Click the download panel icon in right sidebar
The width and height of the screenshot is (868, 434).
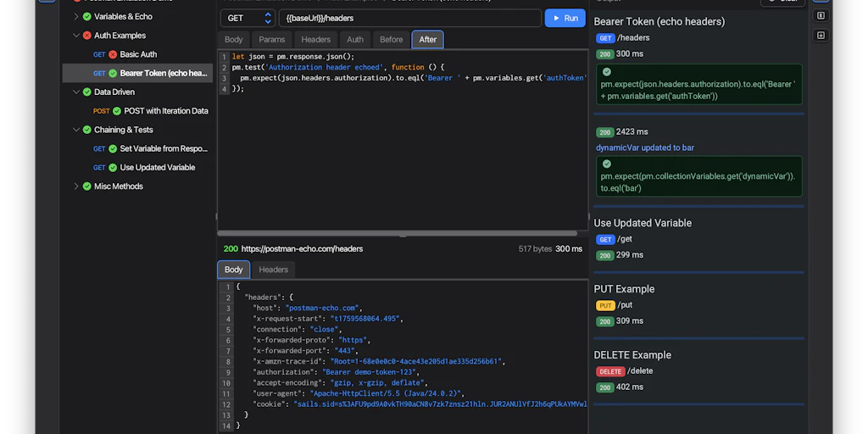[821, 36]
